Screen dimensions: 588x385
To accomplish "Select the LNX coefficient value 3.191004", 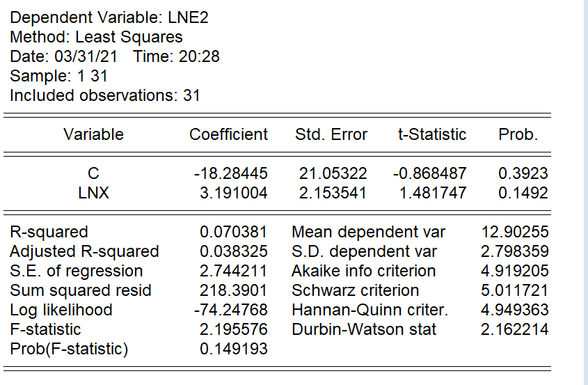I will pos(233,193).
